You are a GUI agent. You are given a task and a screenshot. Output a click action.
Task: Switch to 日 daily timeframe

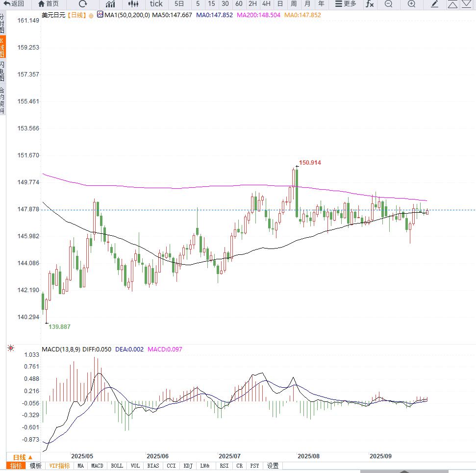280,3
